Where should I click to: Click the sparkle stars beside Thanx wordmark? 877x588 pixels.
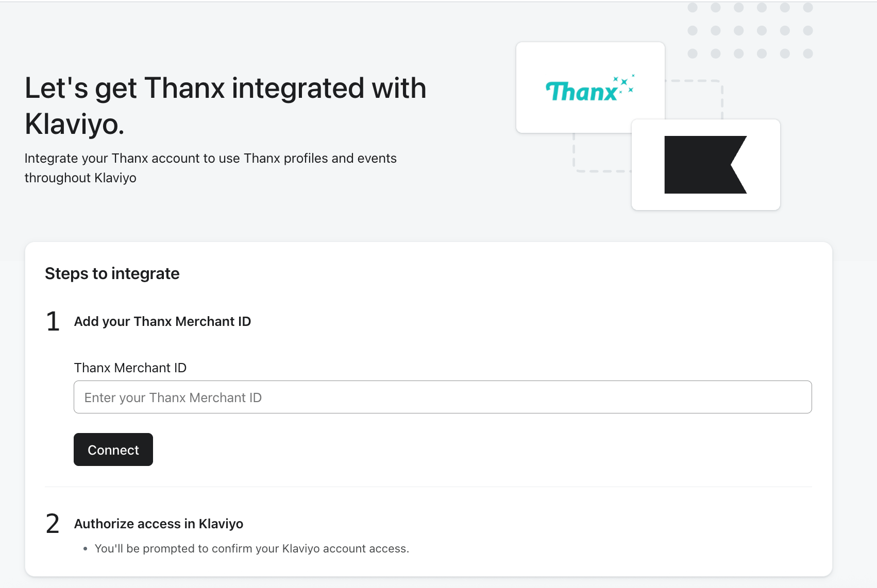click(x=625, y=84)
